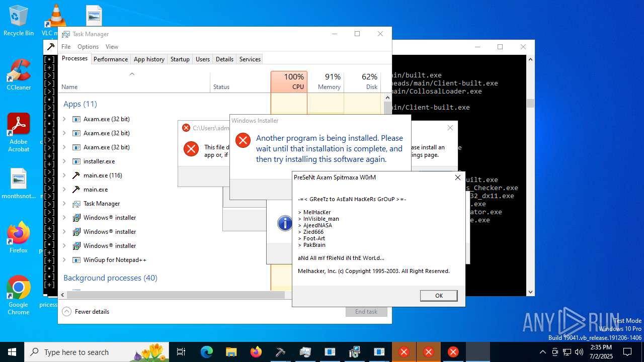Collapse via the Fewer details arrow
This screenshot has width=644, height=362.
[x=67, y=312]
